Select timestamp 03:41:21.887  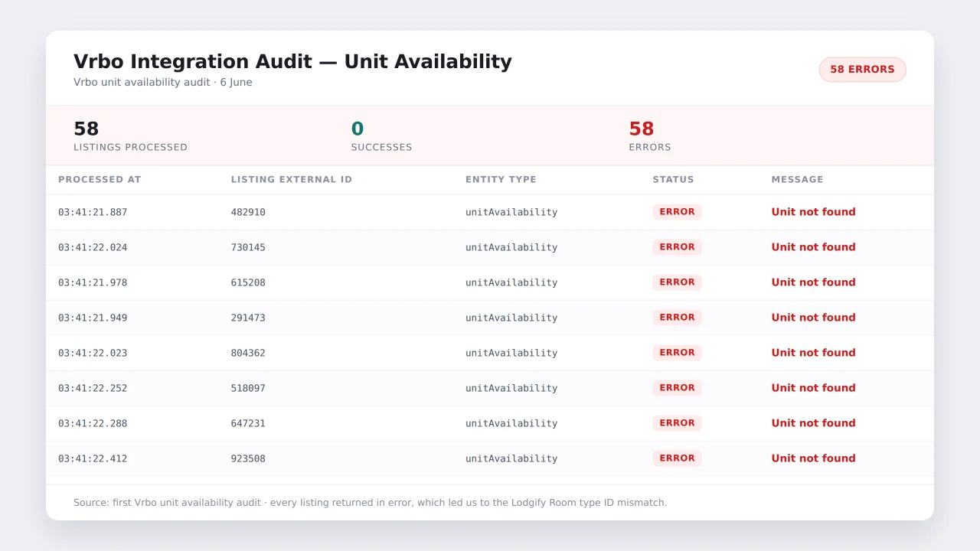pyautogui.click(x=93, y=212)
